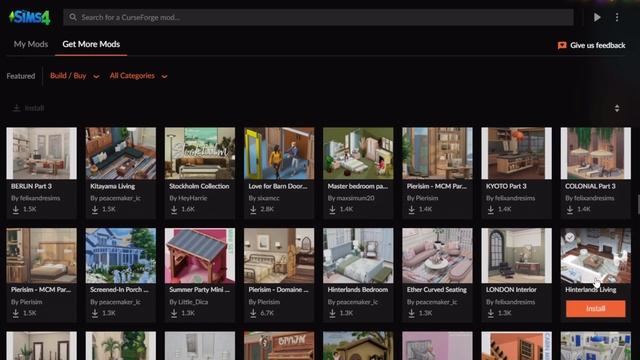Image resolution: width=640 pixels, height=360 pixels.
Task: Open the KYOTO Part 3 thumbnail
Action: pyautogui.click(x=516, y=153)
